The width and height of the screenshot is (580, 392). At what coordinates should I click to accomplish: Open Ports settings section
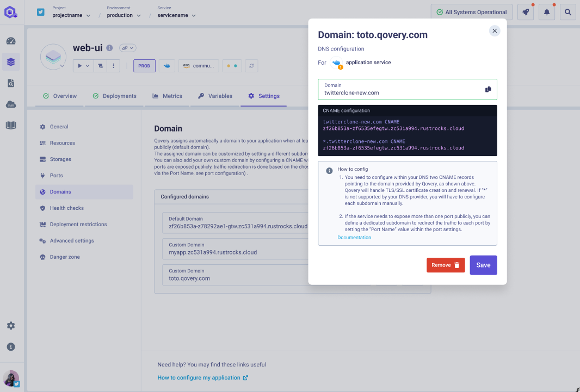click(84, 176)
